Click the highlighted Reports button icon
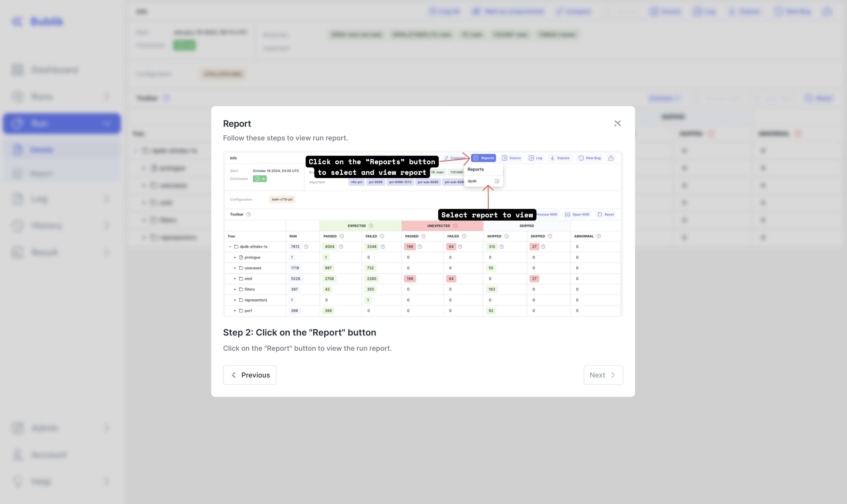This screenshot has width=847, height=504. (476, 158)
